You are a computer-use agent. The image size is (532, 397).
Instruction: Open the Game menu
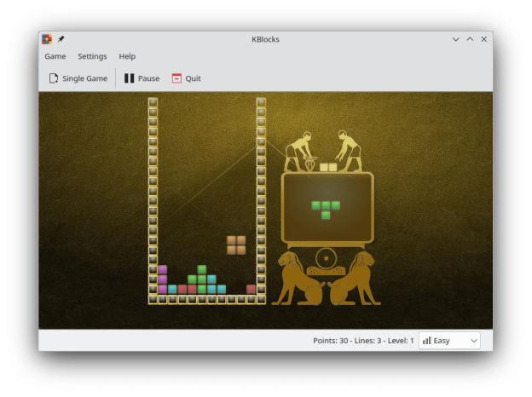point(55,56)
